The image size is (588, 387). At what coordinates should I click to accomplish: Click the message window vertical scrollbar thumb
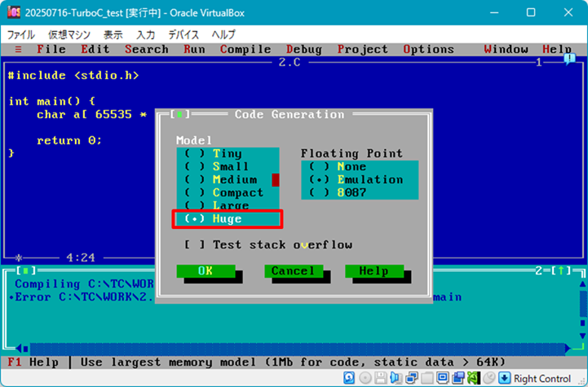pyautogui.click(x=582, y=323)
